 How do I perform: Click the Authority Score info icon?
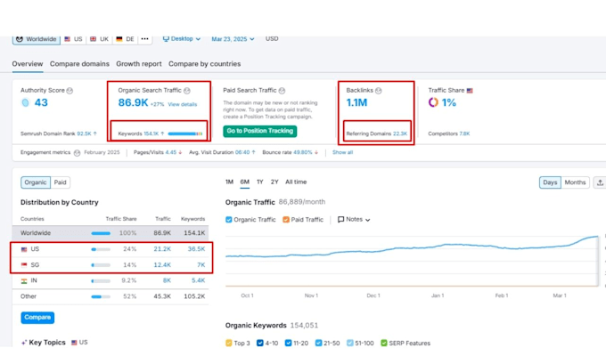[x=70, y=91]
